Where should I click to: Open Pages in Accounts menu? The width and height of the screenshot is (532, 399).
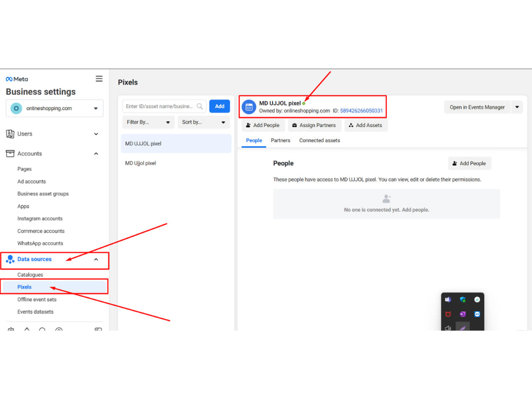pos(24,169)
